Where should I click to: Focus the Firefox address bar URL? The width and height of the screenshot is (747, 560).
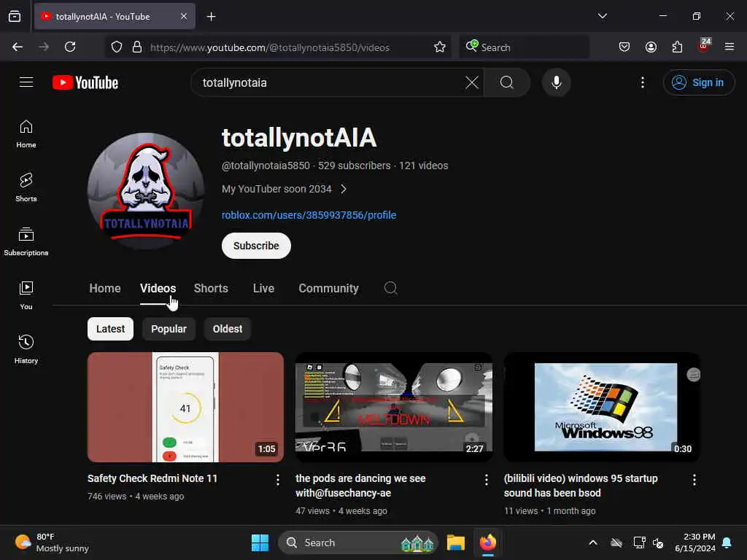click(x=270, y=47)
